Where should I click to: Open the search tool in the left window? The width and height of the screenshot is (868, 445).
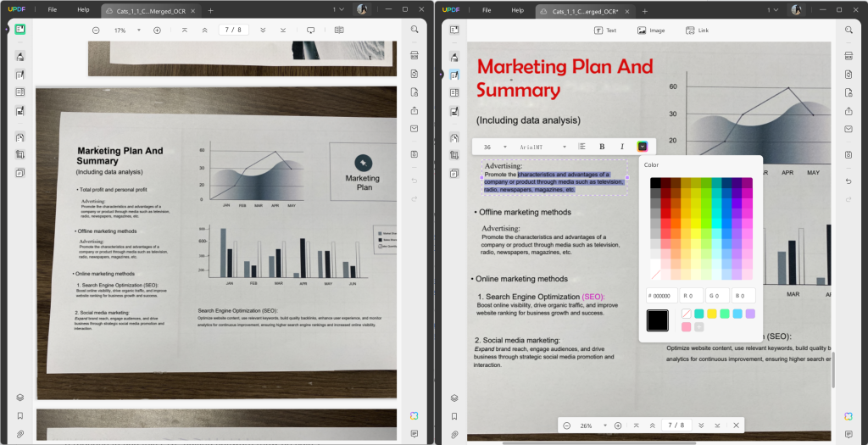(x=415, y=29)
